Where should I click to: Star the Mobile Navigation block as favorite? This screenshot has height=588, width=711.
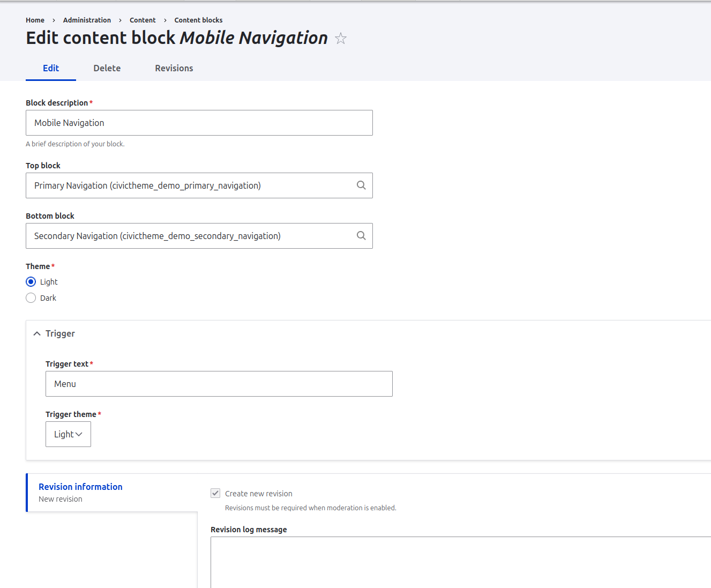(x=341, y=38)
